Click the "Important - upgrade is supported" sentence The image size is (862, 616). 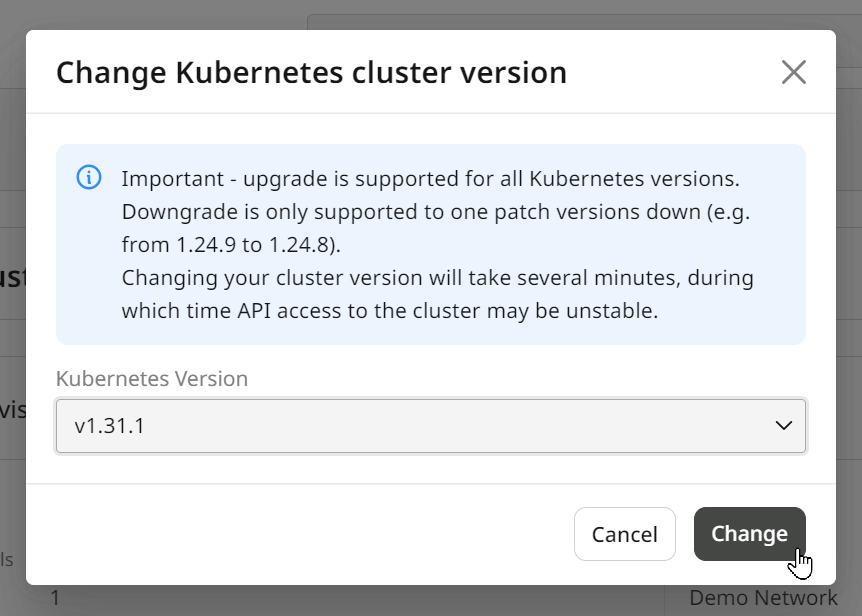(x=430, y=179)
